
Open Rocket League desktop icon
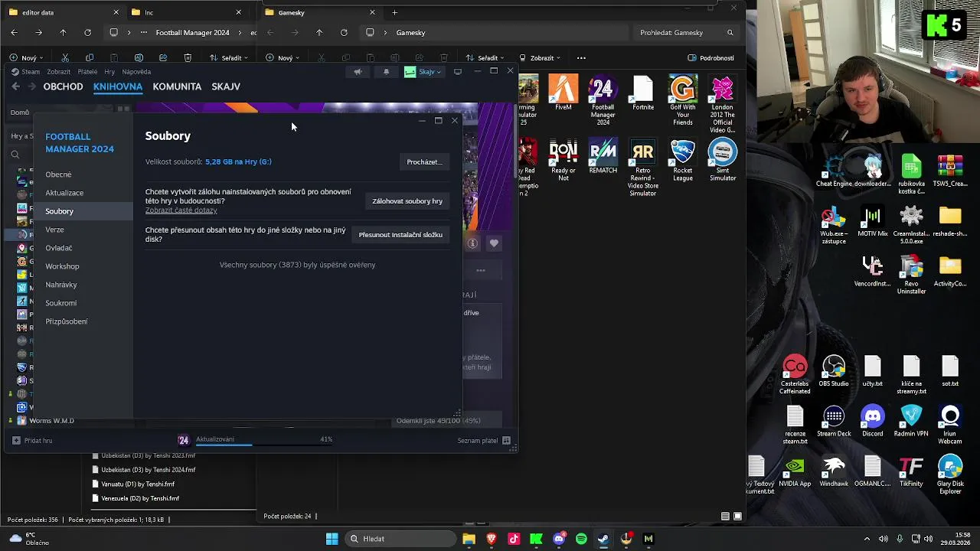click(683, 161)
